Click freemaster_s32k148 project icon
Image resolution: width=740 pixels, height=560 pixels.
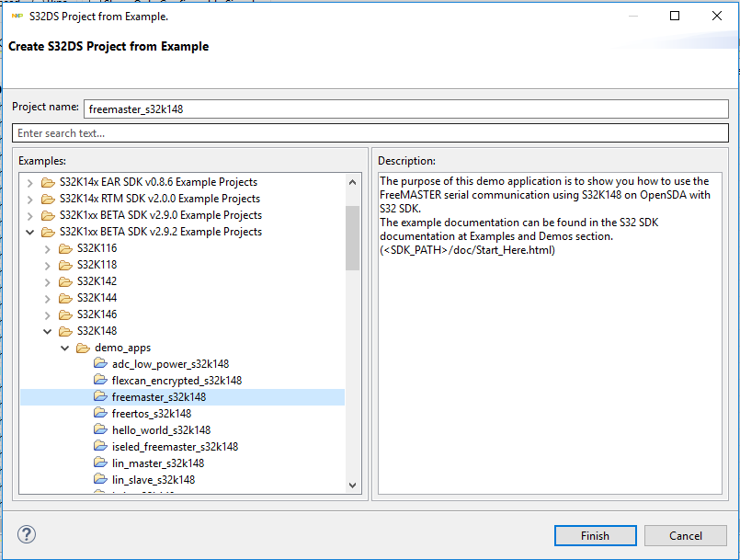(x=100, y=396)
